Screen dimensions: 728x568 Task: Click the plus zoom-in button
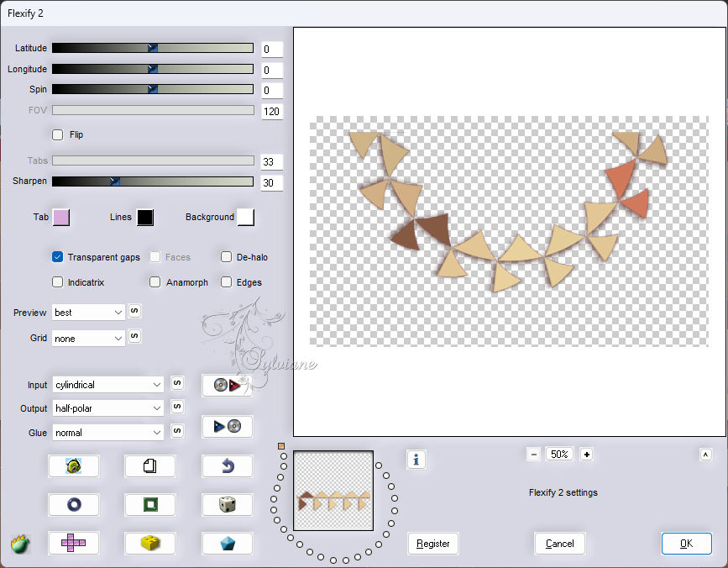[586, 455]
